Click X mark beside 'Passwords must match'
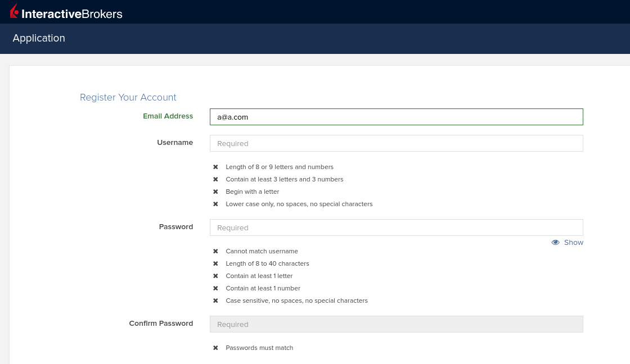 click(x=215, y=348)
